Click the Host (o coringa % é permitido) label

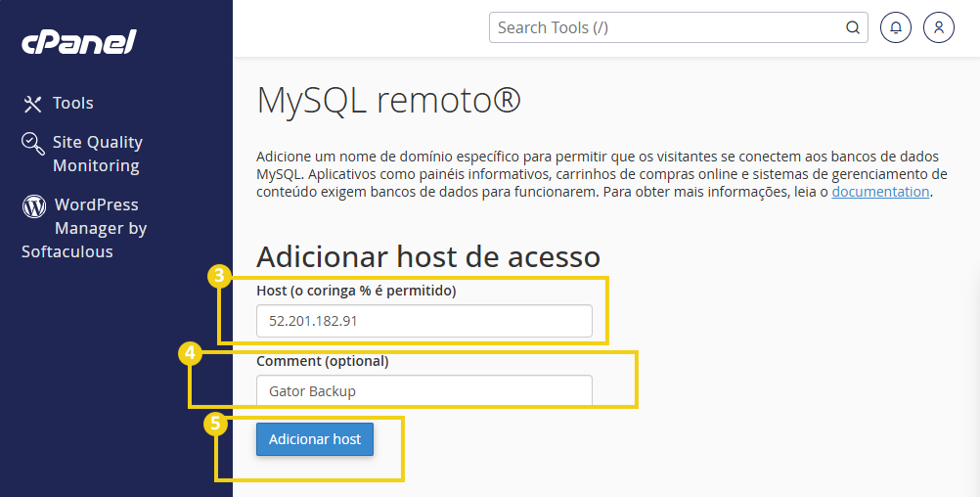pos(356,291)
